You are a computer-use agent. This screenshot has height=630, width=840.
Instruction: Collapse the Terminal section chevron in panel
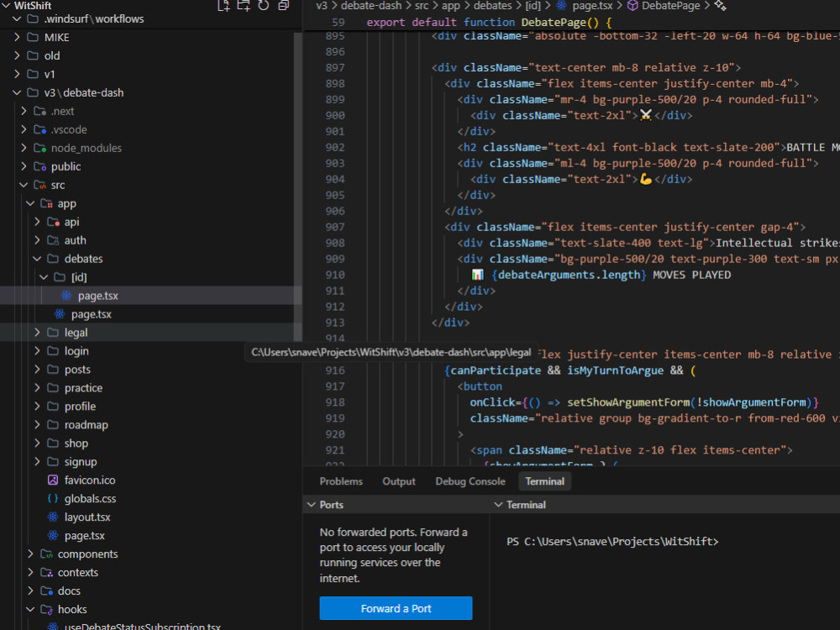click(498, 505)
